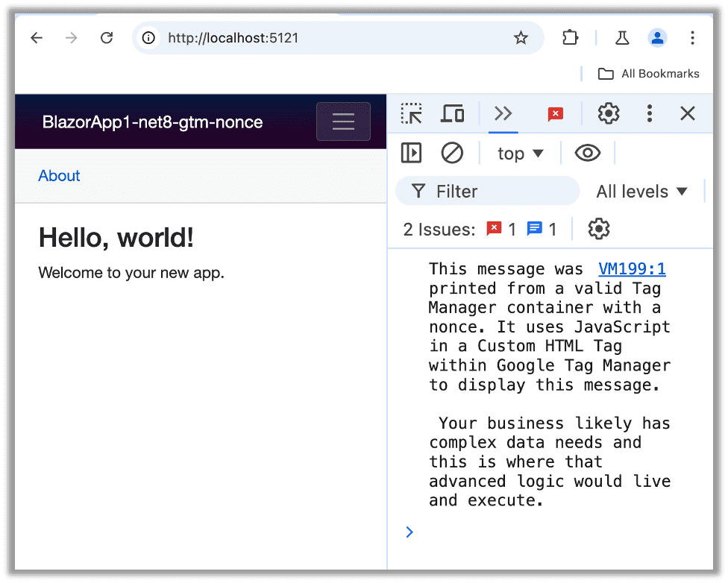Open the Issues panel via red issue icon

pyautogui.click(x=555, y=113)
